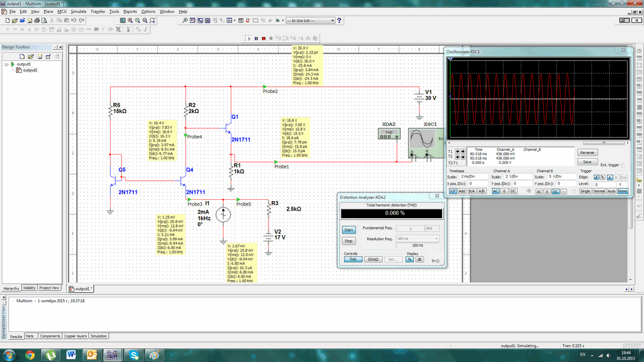Start the Distortion Analyzer measurement
Viewport: 644px width, 362px height.
348,230
